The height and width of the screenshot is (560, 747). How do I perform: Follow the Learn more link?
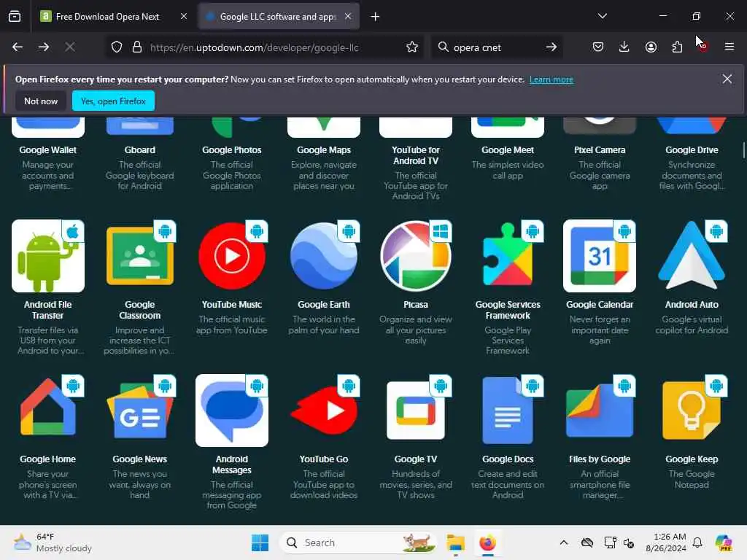click(551, 79)
